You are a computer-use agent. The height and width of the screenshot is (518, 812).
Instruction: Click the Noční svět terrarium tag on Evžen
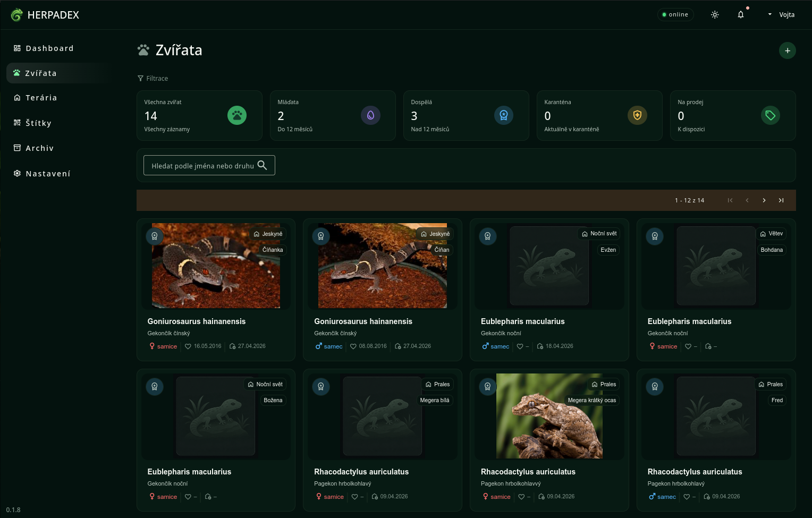pos(599,234)
